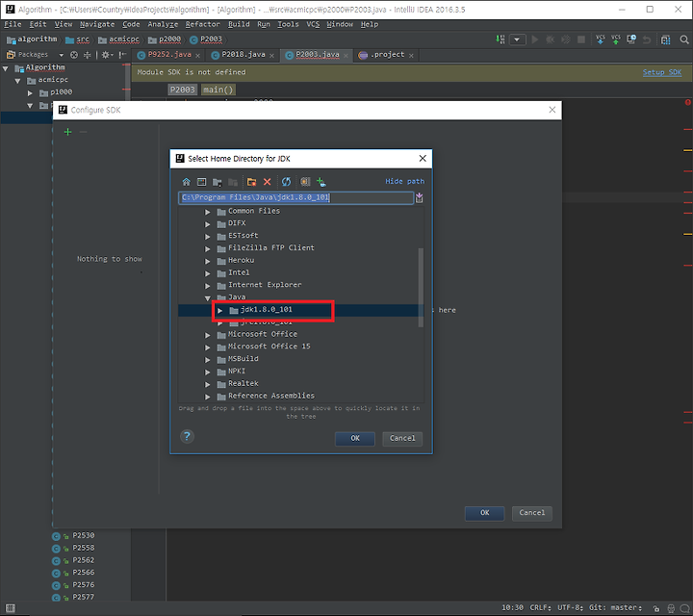Click Search Everywhere magnifier icon
693x616 pixels.
pos(684,39)
